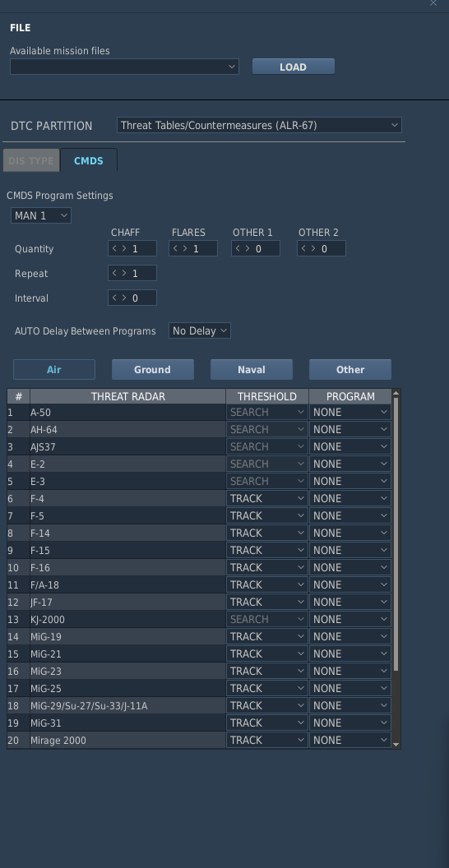Viewport: 449px width, 868px height.
Task: Open threshold dropdown for MiG-19
Action: (x=267, y=636)
